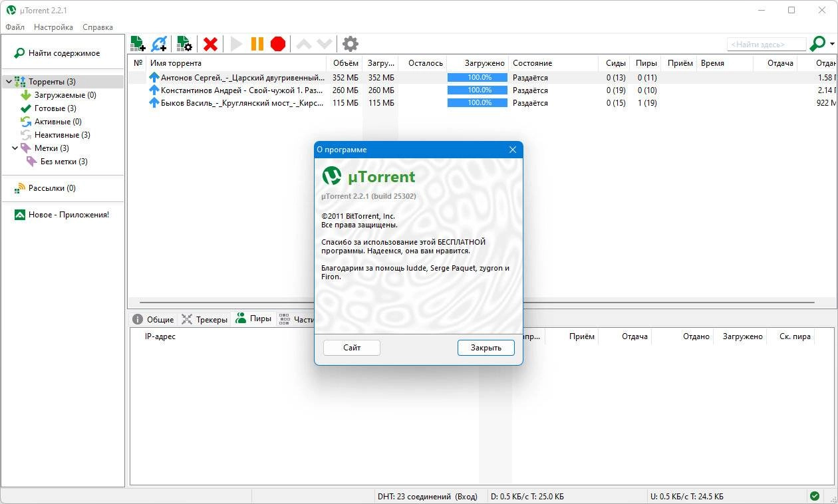Pause the torrent with orange pause icon
Viewport: 838px width, 504px height.
(x=257, y=44)
